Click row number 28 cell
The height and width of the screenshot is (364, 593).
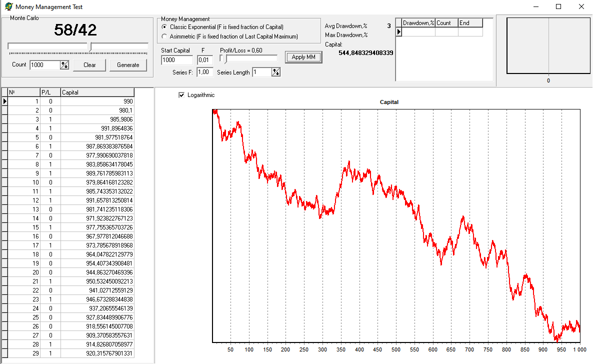24,344
